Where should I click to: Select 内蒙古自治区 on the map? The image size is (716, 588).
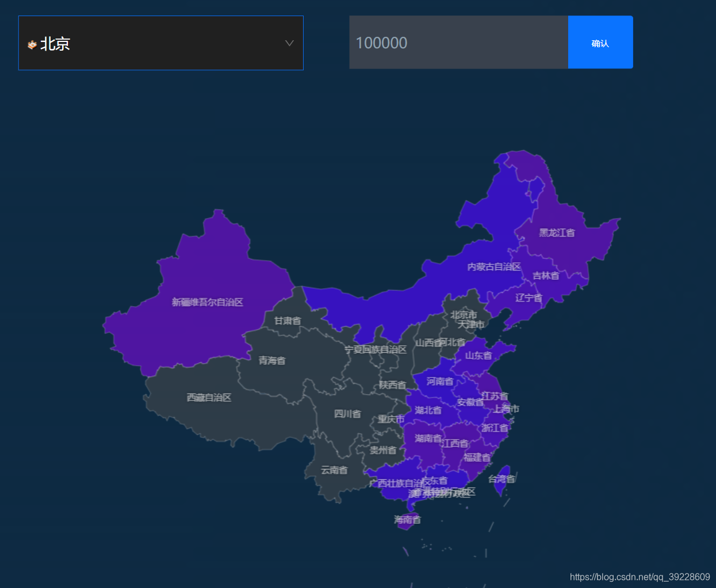[x=494, y=266]
